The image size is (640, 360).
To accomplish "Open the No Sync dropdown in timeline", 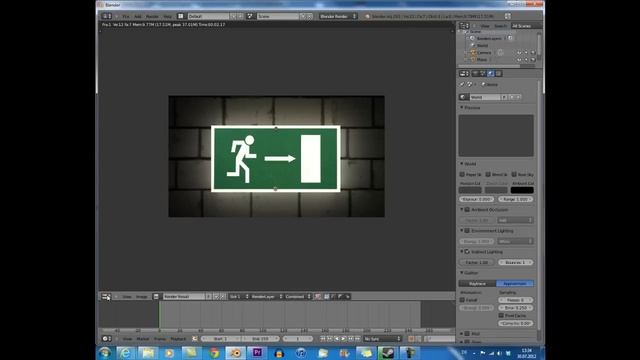I will (x=382, y=339).
